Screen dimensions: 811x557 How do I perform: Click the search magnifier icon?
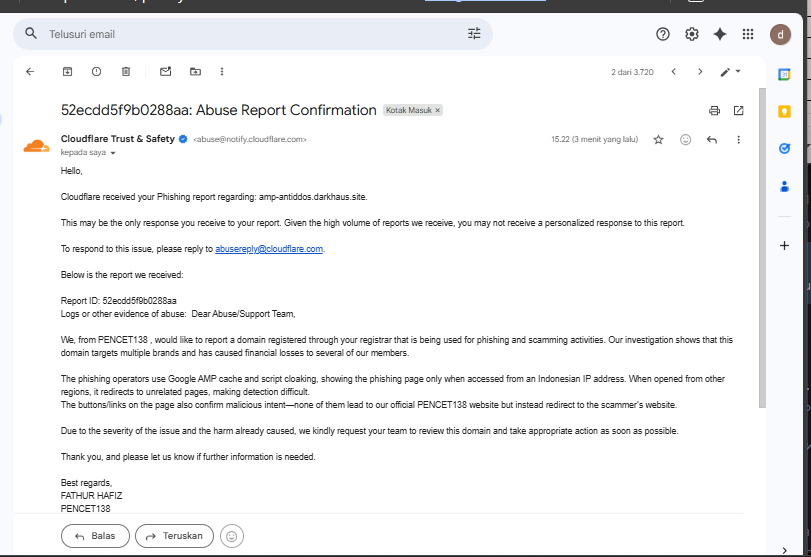pyautogui.click(x=31, y=34)
